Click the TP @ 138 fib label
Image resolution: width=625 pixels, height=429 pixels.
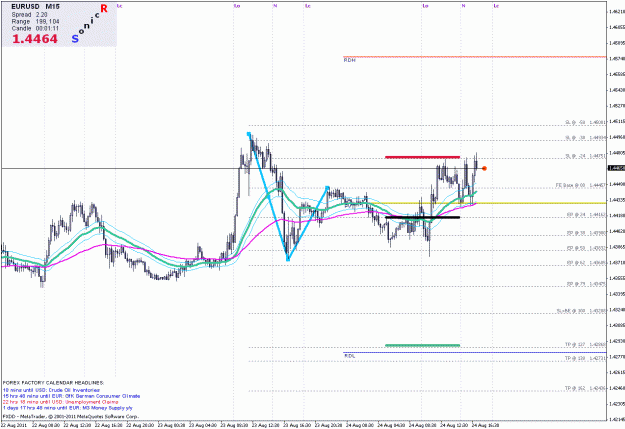pyautogui.click(x=586, y=358)
